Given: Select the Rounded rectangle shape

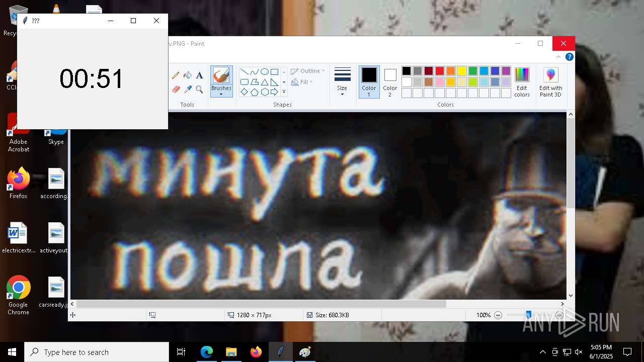Looking at the screenshot, I should coord(244,82).
